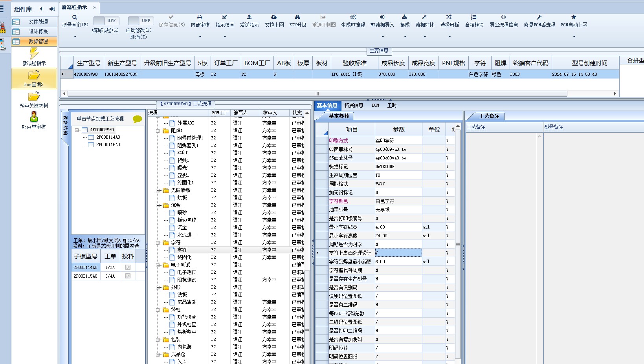Screen dimensions: 644x364
Task: Open dropdown arrow under 指示检查
Action: pyautogui.click(x=224, y=37)
